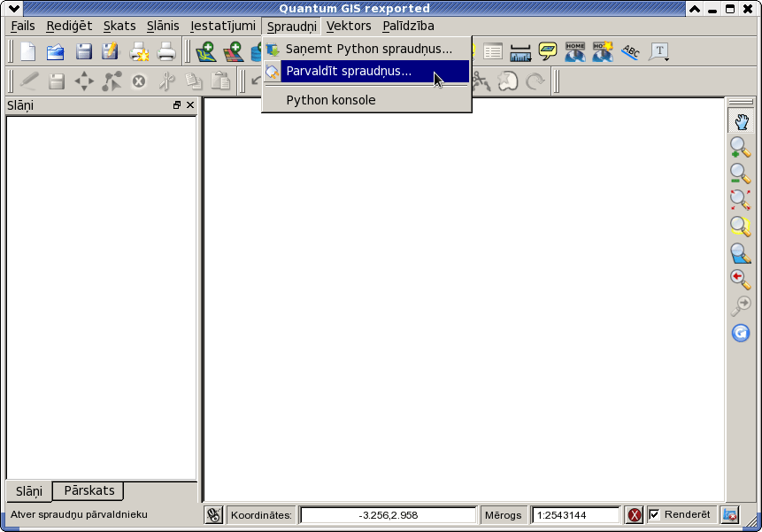Screen dimensions: 762x532
Task: Click the Zoom In magnifier icon
Action: [740, 147]
